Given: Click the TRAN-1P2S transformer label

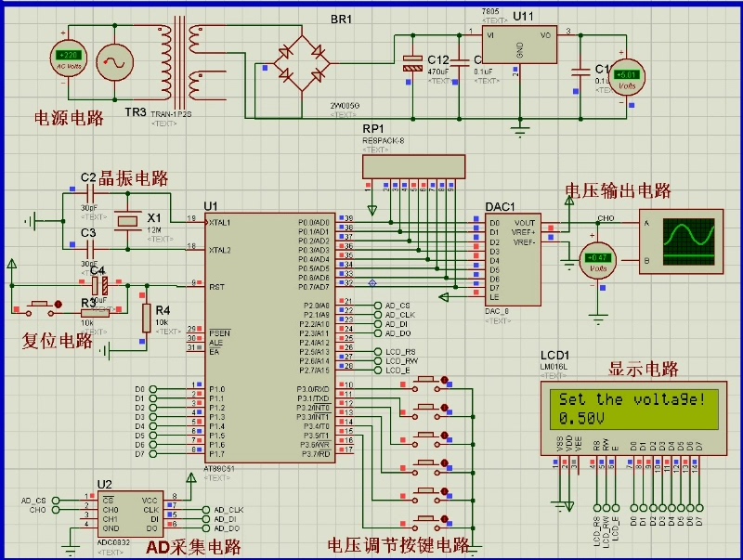Looking at the screenshot, I should click(x=171, y=114).
